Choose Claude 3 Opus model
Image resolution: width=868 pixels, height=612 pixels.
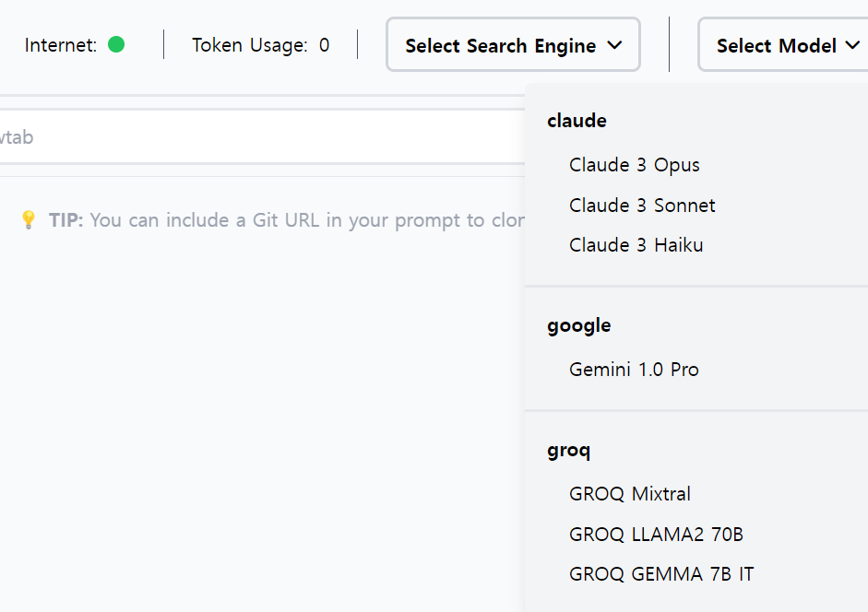[x=634, y=165]
